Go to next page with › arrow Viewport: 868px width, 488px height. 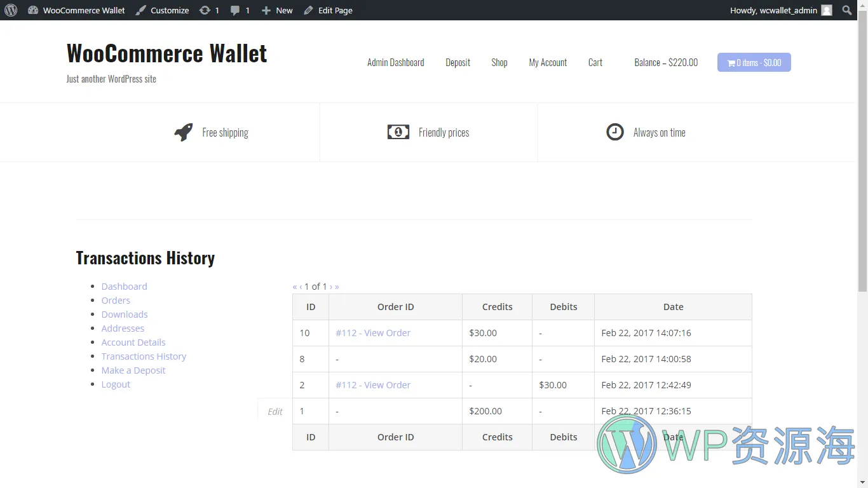click(x=331, y=287)
